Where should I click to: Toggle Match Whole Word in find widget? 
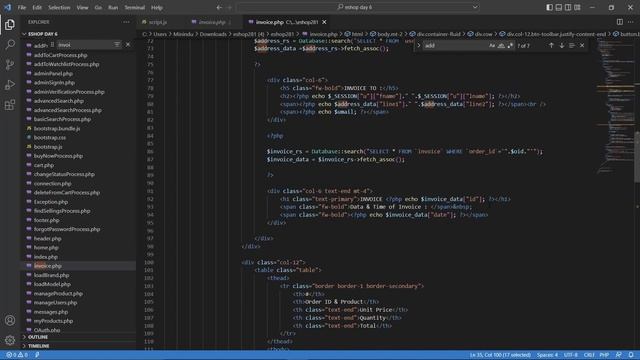(501, 46)
